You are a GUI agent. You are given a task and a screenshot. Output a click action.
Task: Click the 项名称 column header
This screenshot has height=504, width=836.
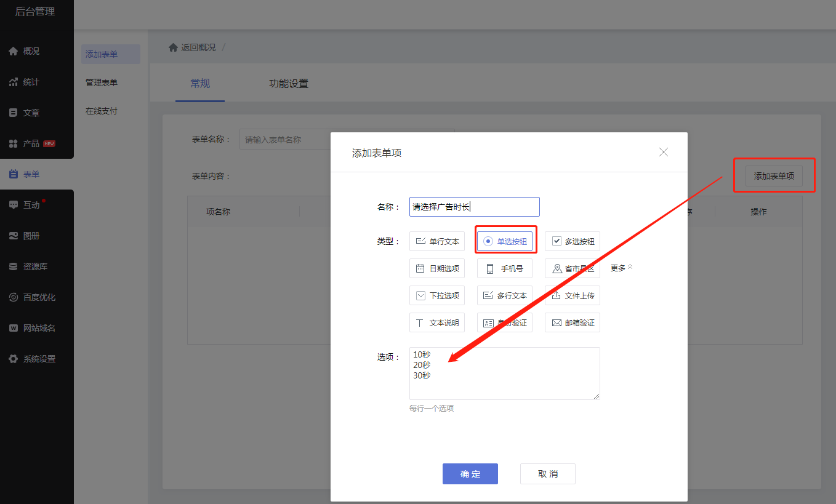click(218, 211)
